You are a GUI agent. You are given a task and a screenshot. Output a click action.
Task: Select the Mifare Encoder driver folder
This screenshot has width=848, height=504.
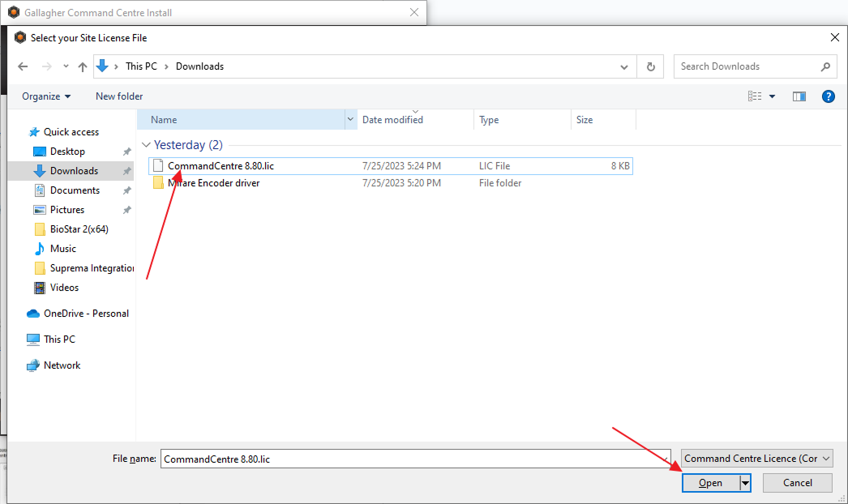(x=213, y=183)
